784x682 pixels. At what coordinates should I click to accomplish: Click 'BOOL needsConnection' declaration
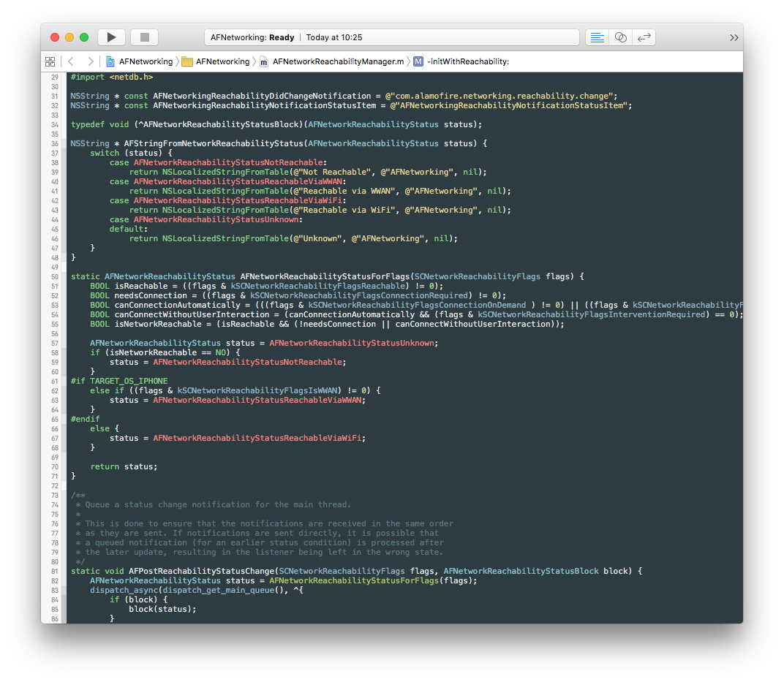click(138, 295)
